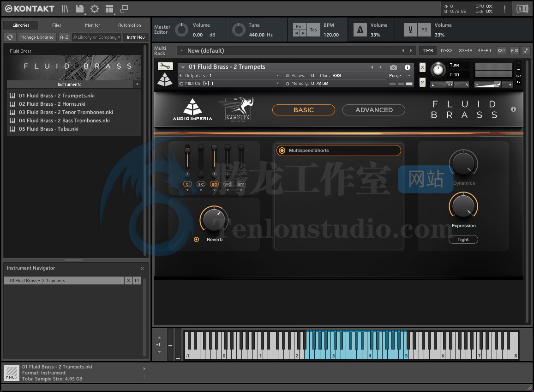
Task: Select the 17-32 rack page
Action: pyautogui.click(x=446, y=51)
